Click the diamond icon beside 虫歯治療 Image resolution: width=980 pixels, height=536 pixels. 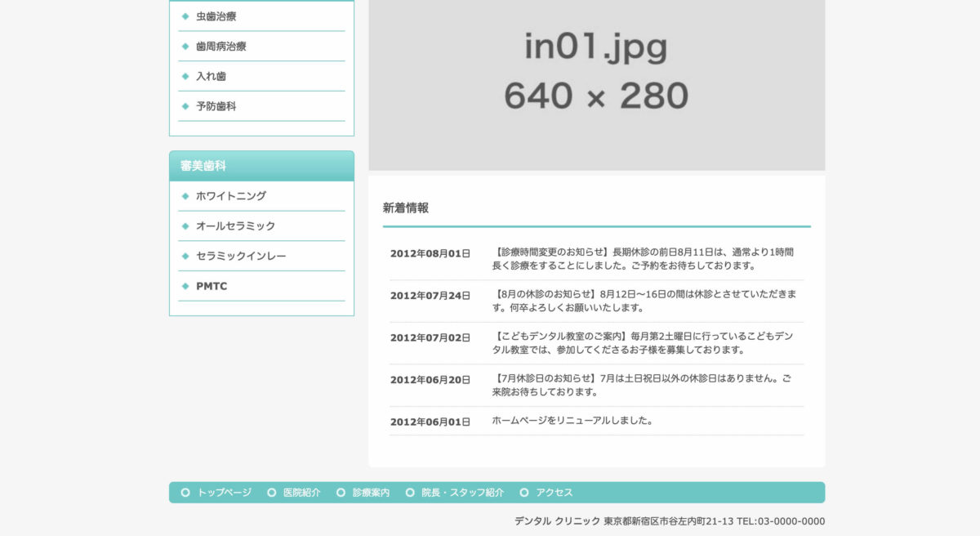click(x=185, y=16)
